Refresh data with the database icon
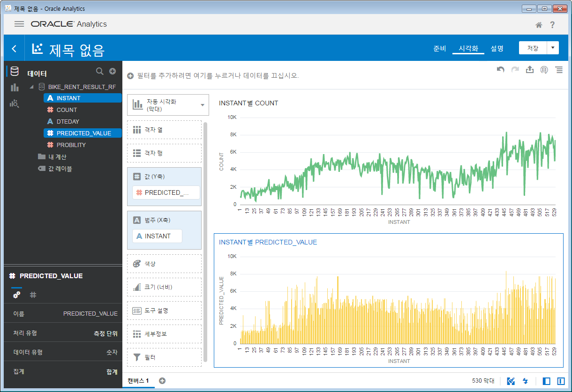This screenshot has width=572, height=392. (544, 70)
